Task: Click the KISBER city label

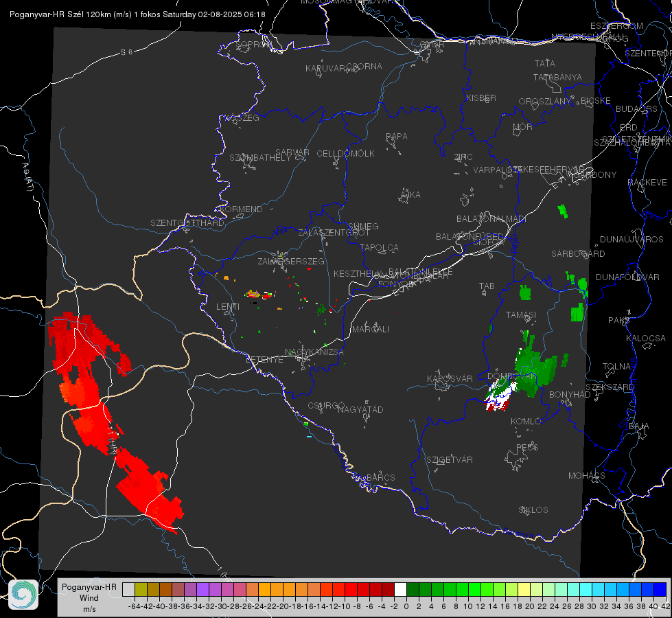Action: (x=481, y=98)
